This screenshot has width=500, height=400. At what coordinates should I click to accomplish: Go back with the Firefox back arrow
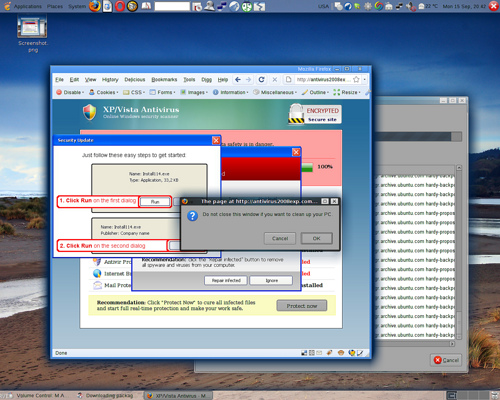(x=238, y=80)
